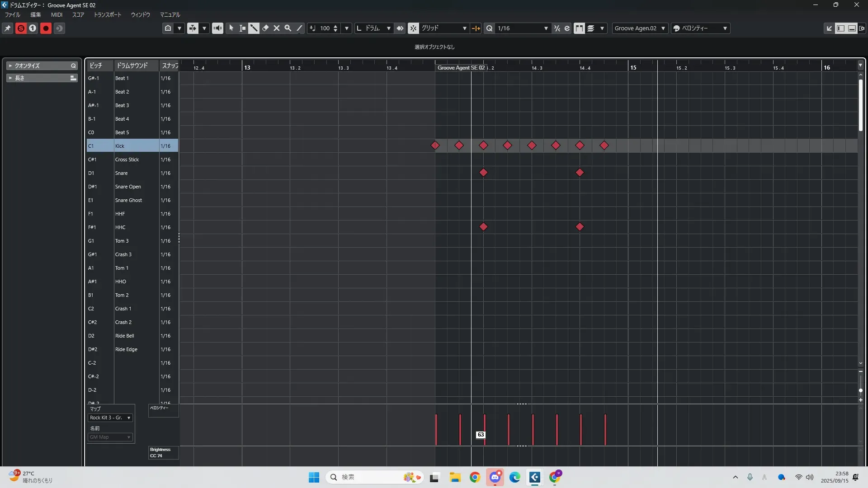Open the Rock Kit 3 map dropdown
Image resolution: width=868 pixels, height=488 pixels.
[x=110, y=418]
